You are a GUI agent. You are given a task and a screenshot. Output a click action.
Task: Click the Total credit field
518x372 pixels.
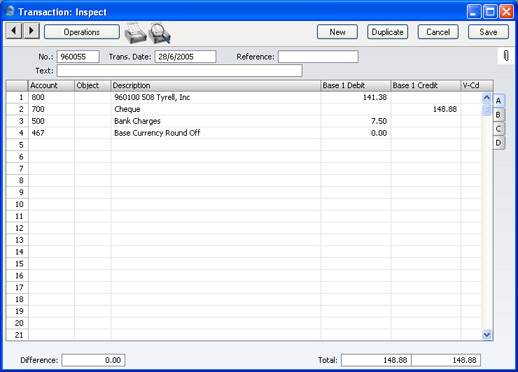446,360
